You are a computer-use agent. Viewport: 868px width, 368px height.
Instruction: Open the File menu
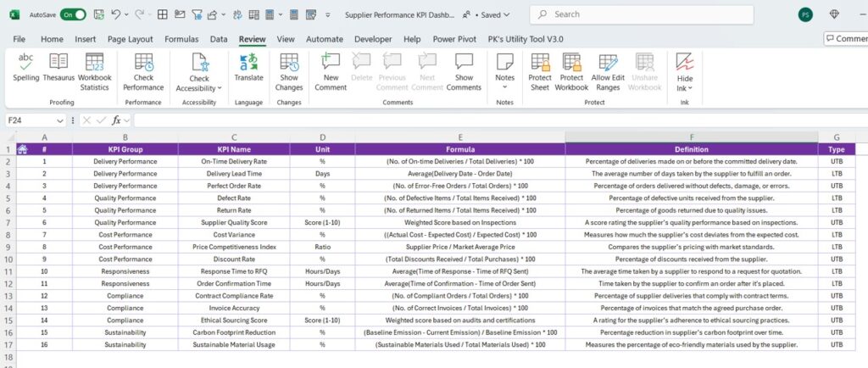tap(19, 39)
